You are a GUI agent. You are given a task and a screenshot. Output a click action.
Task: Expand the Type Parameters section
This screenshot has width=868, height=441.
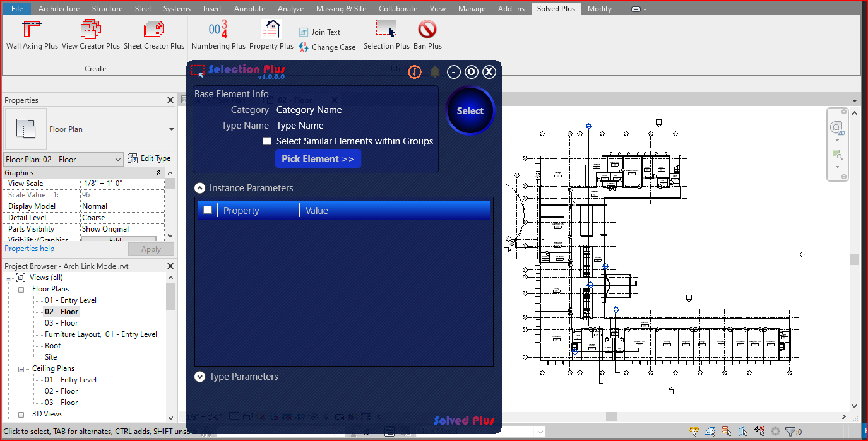point(200,377)
